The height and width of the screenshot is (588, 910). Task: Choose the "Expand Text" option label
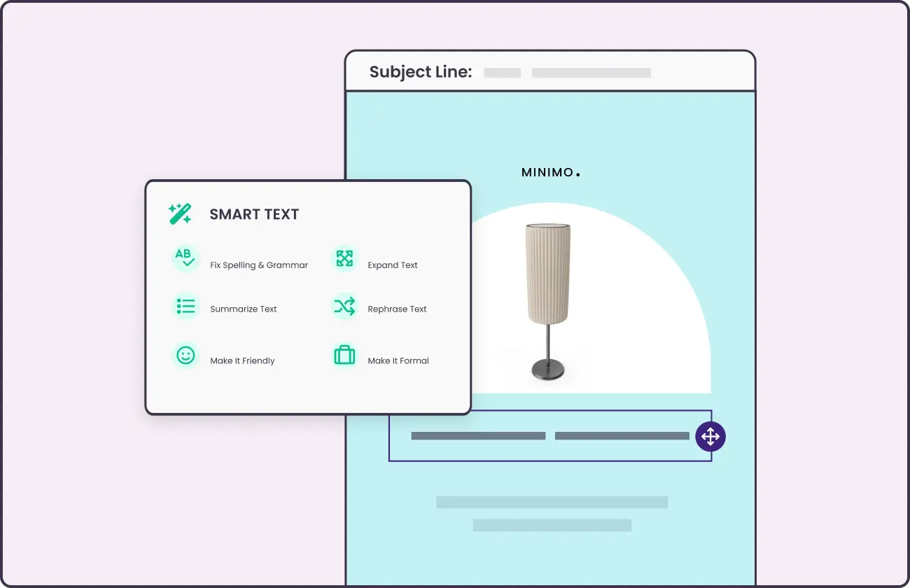point(393,265)
